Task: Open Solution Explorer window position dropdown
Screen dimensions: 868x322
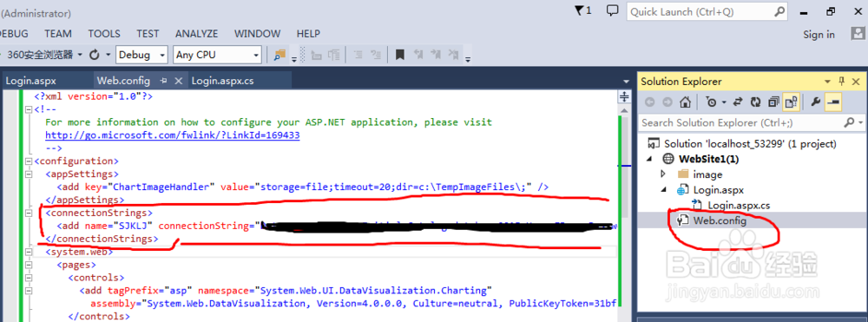Action: click(826, 82)
